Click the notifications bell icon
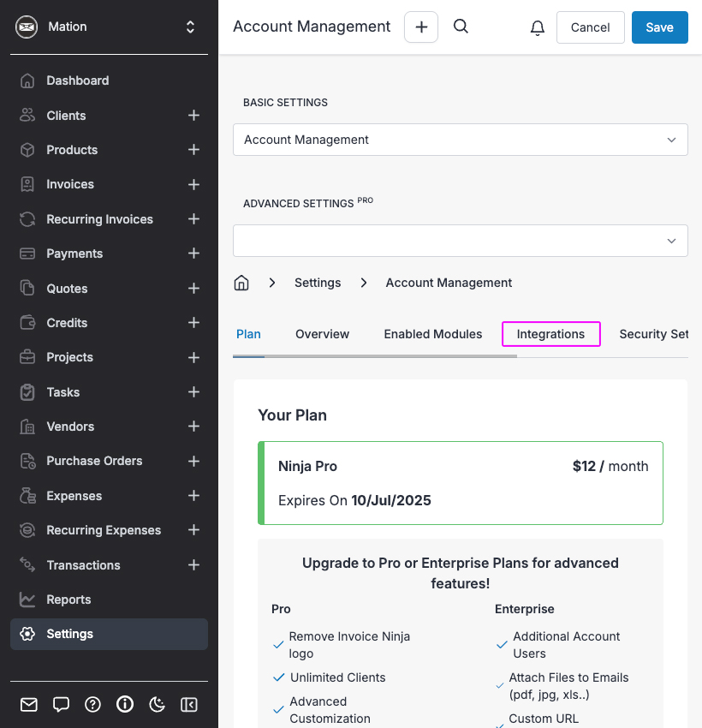The image size is (702, 728). 538,27
